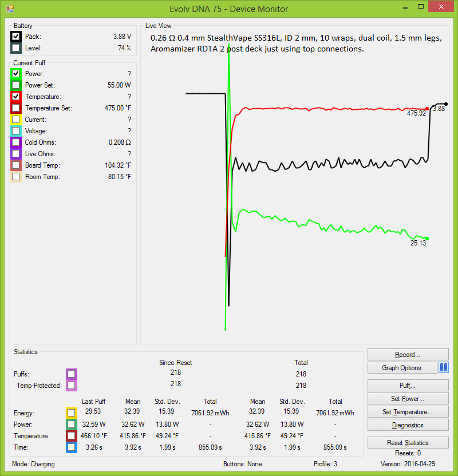458x476 pixels.
Task: Tick the Energy statistics checkbox
Action: [72, 413]
